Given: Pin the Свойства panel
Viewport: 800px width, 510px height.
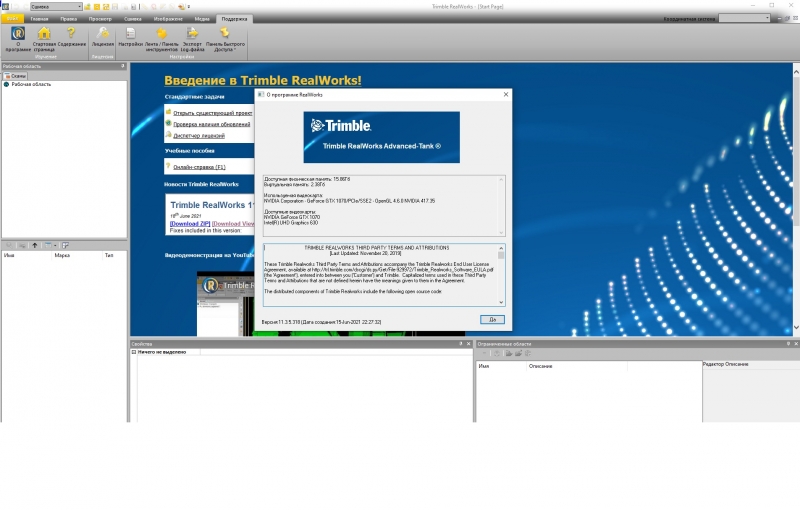Looking at the screenshot, I should (461, 344).
